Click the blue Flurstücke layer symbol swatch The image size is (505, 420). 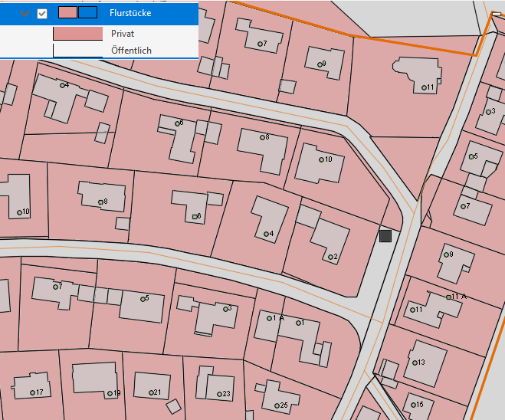point(87,12)
